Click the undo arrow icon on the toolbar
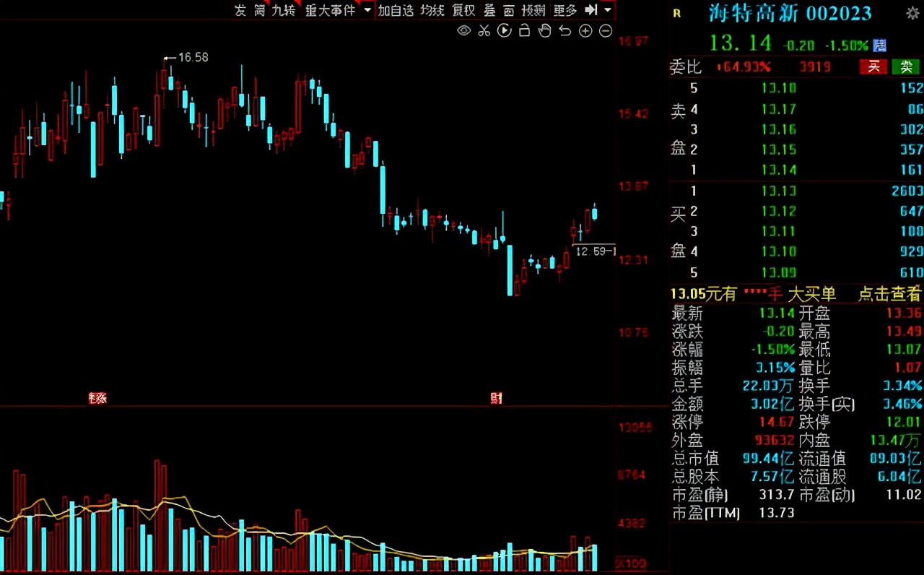Viewport: 924px width, 575px height. pyautogui.click(x=565, y=31)
